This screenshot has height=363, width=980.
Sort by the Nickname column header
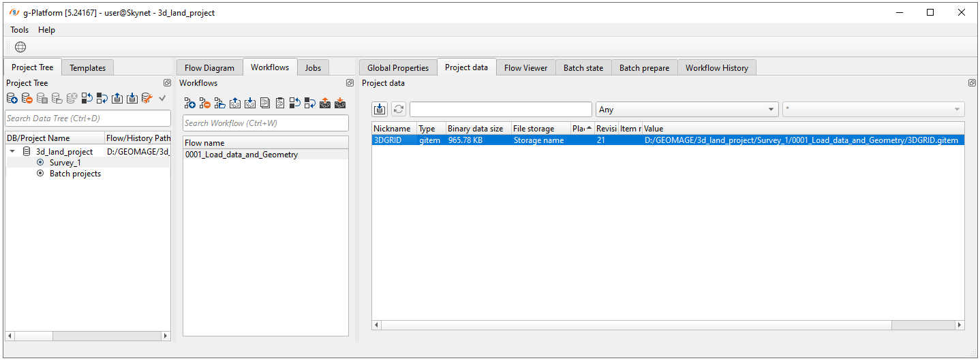click(x=393, y=129)
